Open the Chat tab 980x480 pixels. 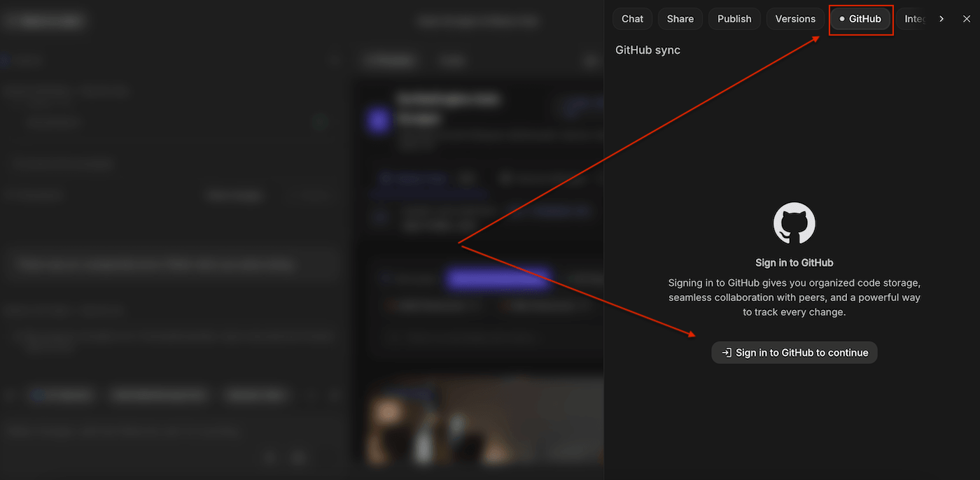[x=632, y=19]
